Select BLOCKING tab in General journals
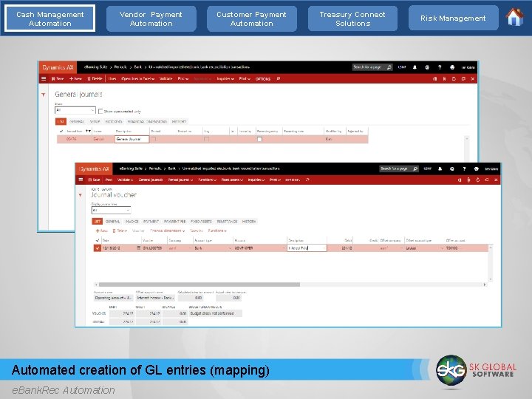This screenshot has width=532, height=399. [114, 121]
